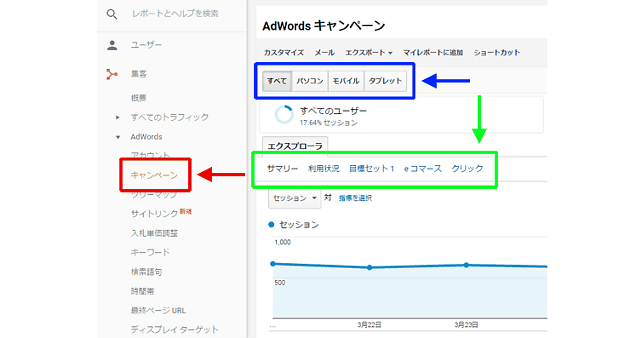
Task: Switch to the 利用状況 tab
Action: (324, 168)
